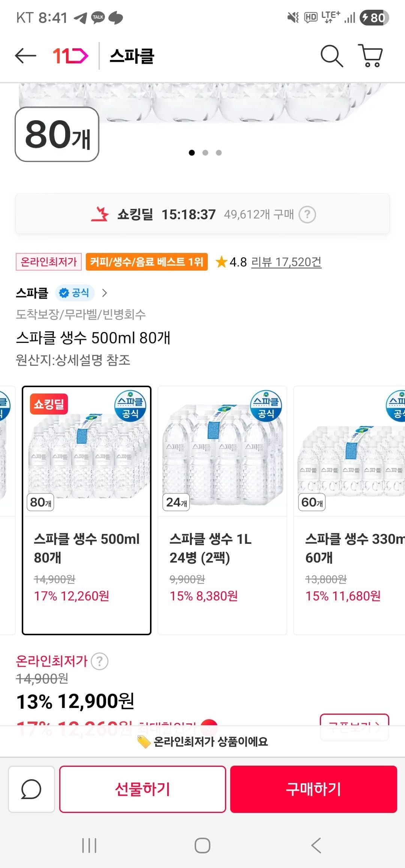Tap the 커피/생수/음료 베스트 1위 badge
This screenshot has height=868, width=405.
147,262
